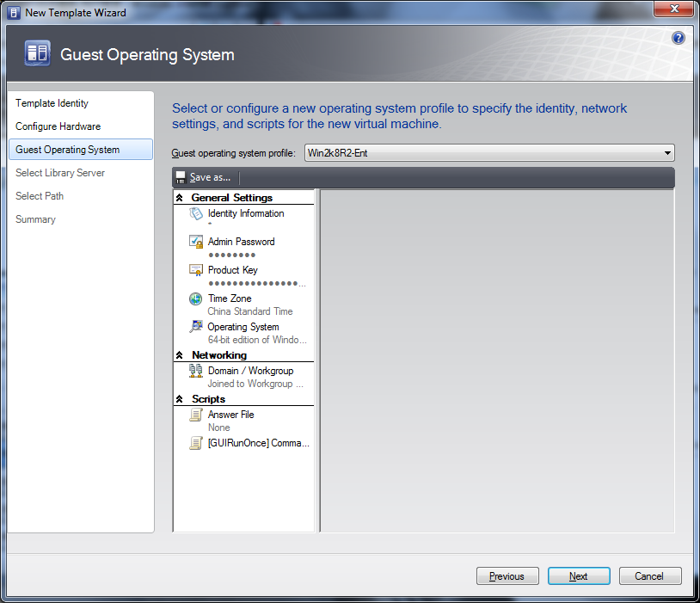The height and width of the screenshot is (603, 700).
Task: Click the New Template Wizard title bar icon
Action: point(14,13)
